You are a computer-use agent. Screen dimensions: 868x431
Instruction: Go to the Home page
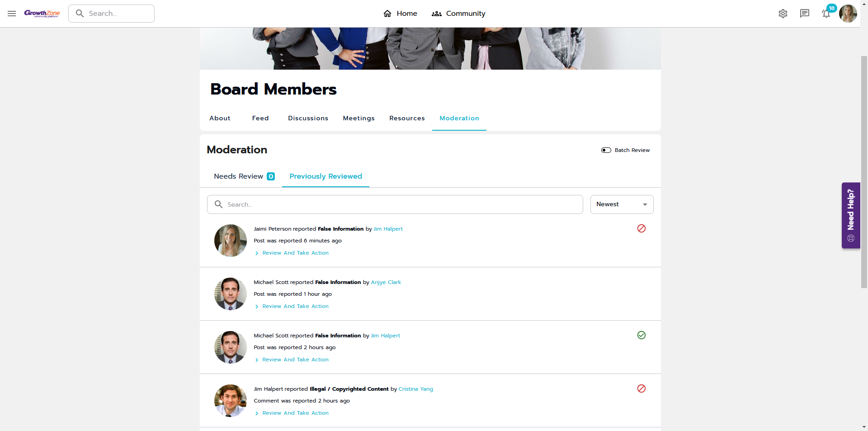point(400,14)
